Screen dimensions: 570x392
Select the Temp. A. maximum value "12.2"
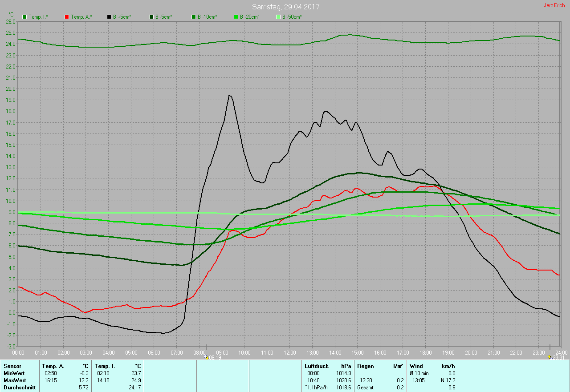click(x=84, y=380)
